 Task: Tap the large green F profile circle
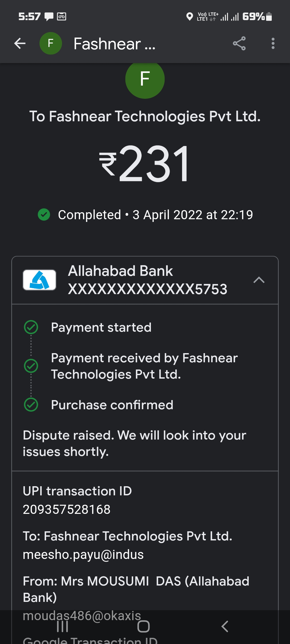[x=145, y=79]
